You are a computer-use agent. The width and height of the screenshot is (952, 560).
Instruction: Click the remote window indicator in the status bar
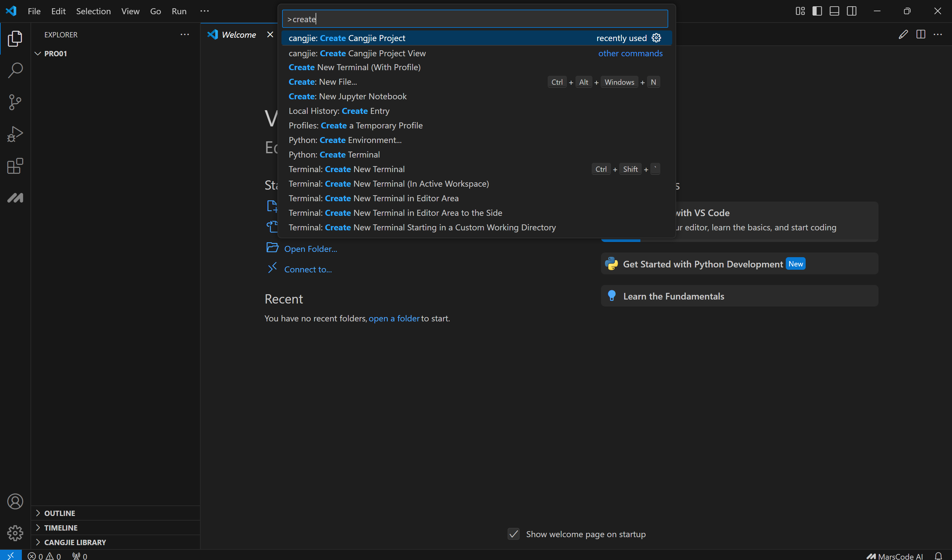(x=11, y=555)
